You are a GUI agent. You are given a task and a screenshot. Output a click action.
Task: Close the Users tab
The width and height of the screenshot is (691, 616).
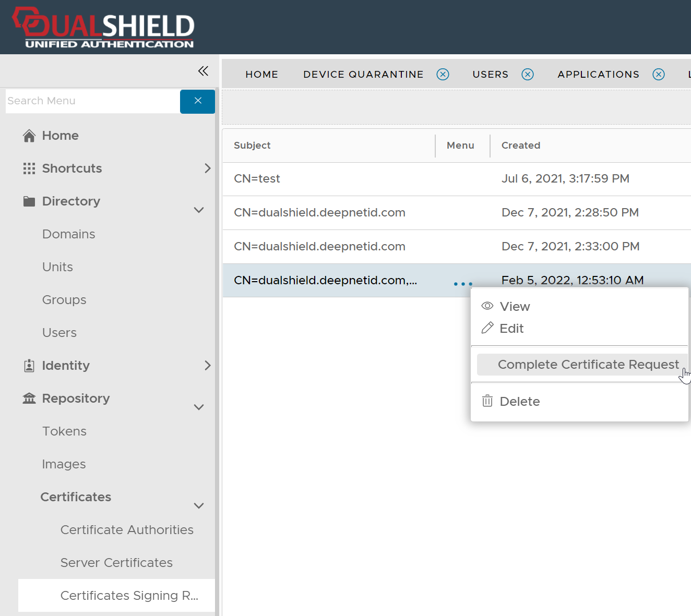point(528,75)
